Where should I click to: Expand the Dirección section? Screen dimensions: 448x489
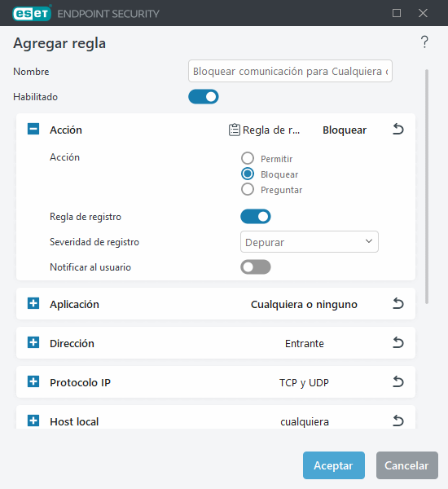click(33, 342)
